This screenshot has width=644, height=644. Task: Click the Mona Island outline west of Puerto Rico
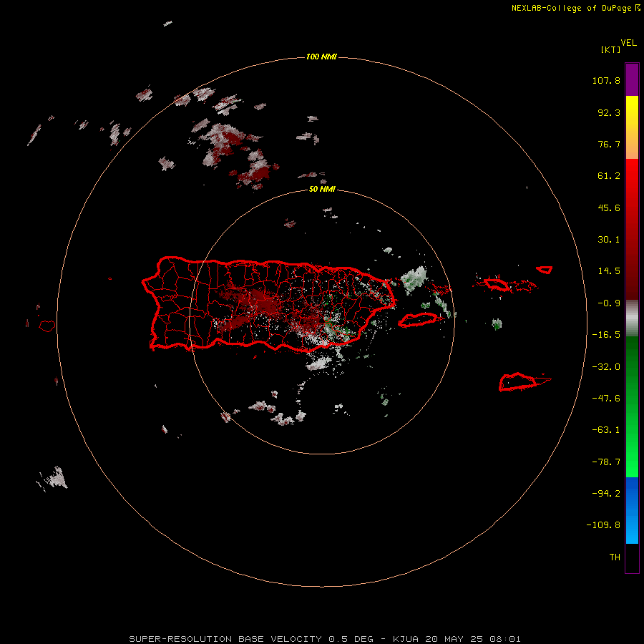click(x=47, y=326)
